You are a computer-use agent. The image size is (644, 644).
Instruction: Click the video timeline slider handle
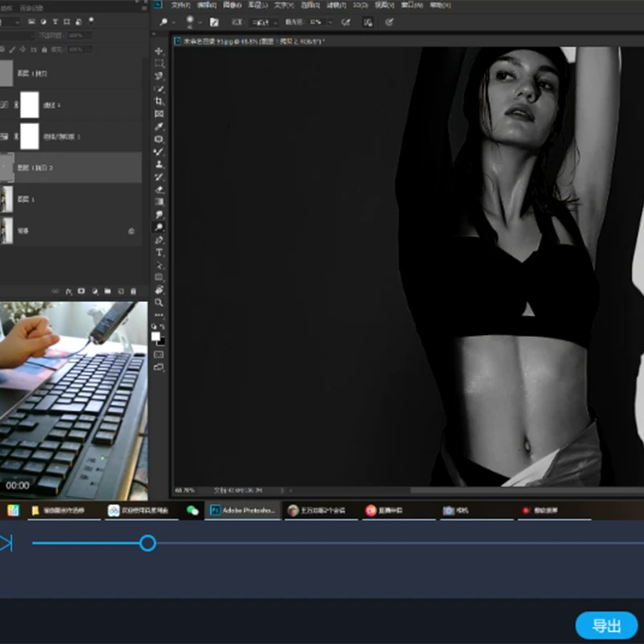click(x=147, y=543)
